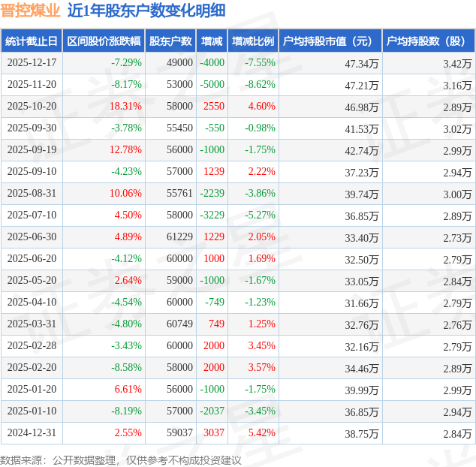476x467 pixels.
Task: Click the 户均持股数（股） column header
Action: coord(429,41)
